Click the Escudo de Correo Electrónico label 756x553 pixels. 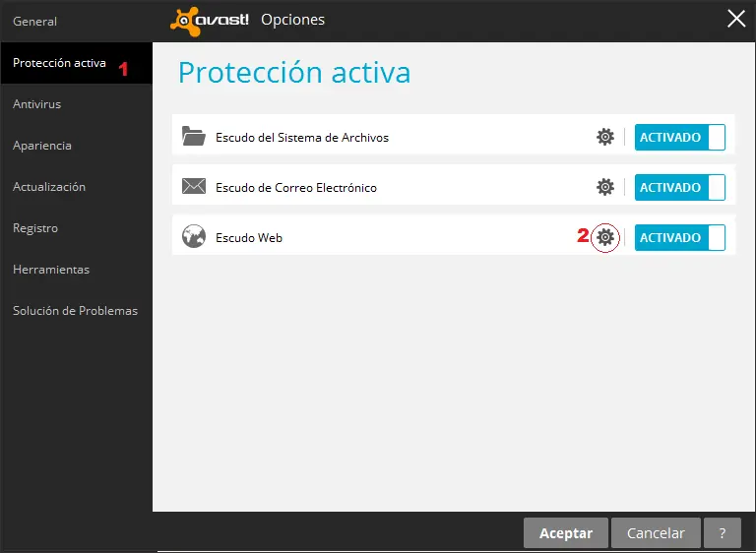tap(296, 188)
